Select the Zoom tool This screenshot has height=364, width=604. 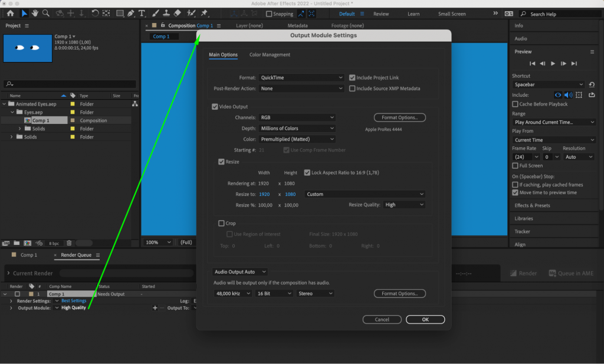[x=46, y=12]
